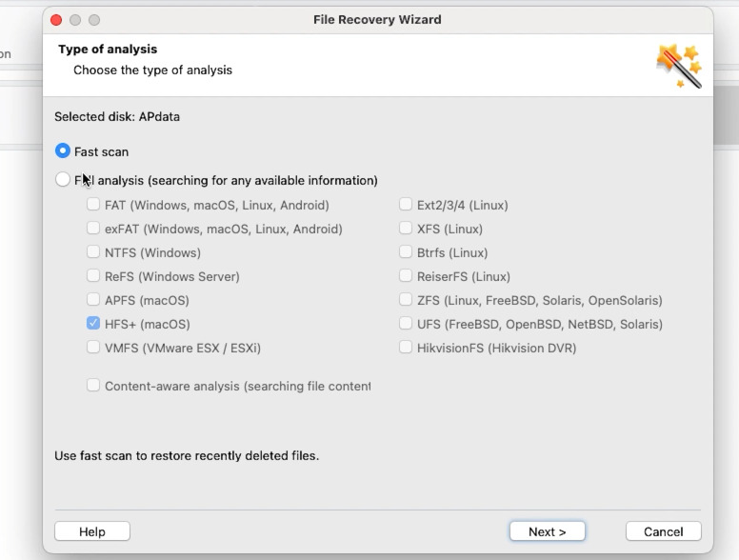Enable the APFS (macOS) checkbox
Viewport: 739px width, 560px height.
pos(93,299)
